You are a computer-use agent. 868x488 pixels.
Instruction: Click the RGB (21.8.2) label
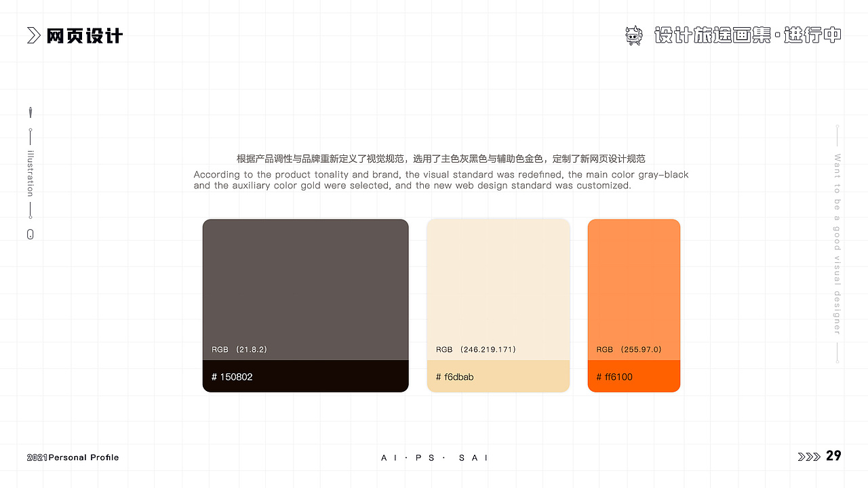click(x=239, y=350)
